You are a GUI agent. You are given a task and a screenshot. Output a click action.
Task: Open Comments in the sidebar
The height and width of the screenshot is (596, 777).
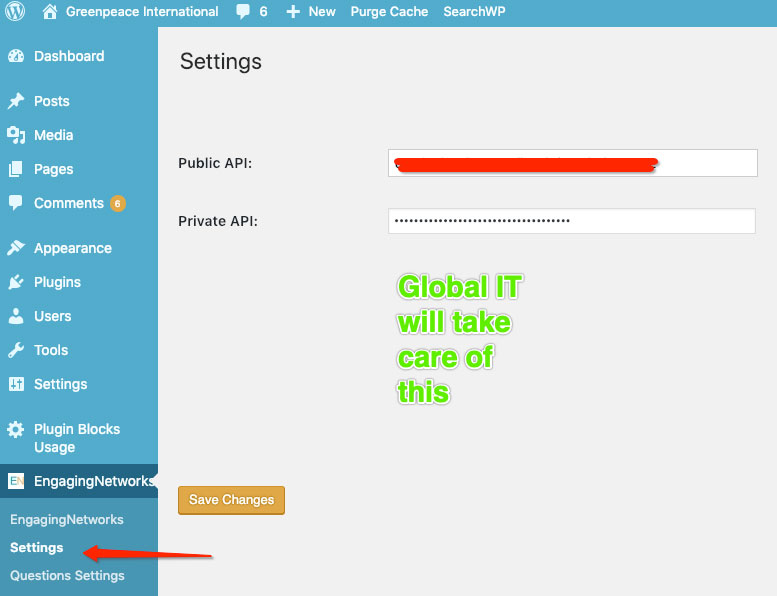[69, 203]
